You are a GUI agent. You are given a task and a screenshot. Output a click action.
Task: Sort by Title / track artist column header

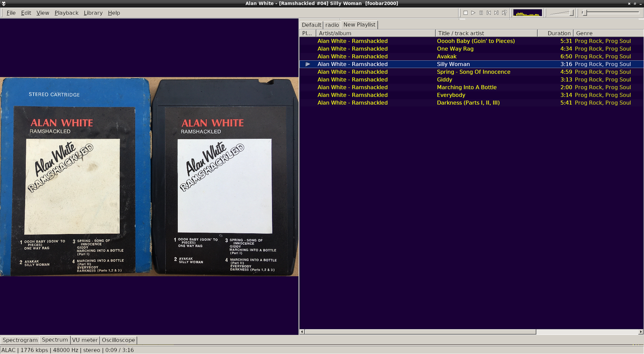[486, 33]
